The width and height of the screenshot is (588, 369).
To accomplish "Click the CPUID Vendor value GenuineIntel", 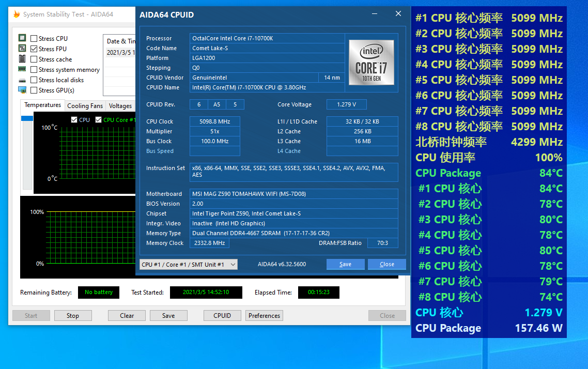I will [x=254, y=78].
